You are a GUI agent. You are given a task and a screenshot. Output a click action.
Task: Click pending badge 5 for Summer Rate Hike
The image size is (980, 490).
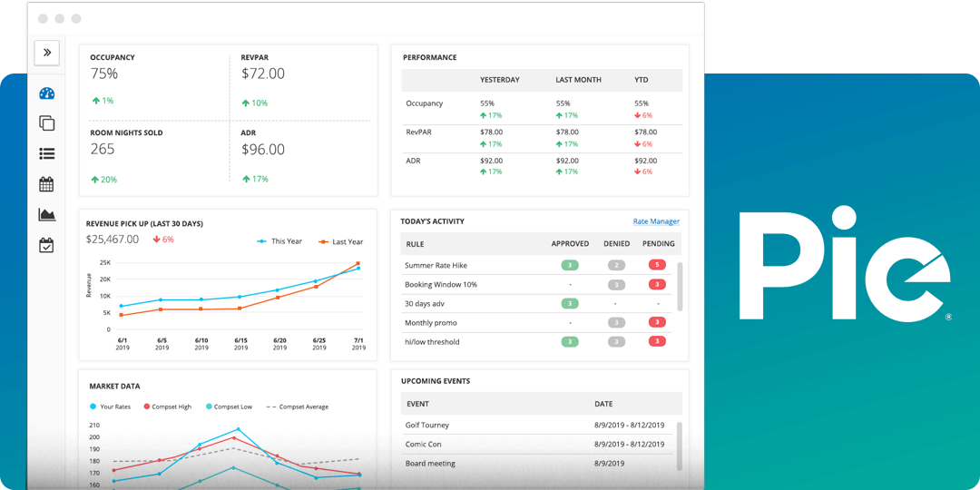tap(657, 265)
